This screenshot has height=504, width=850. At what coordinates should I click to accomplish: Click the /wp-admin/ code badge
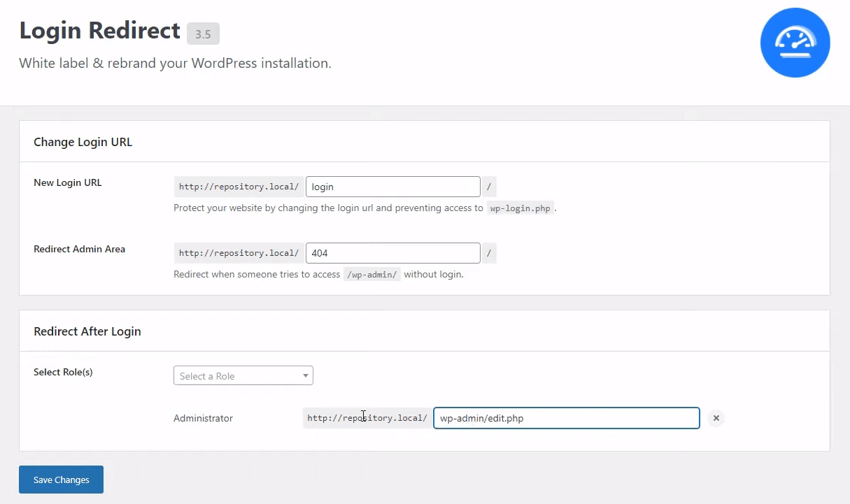click(x=372, y=274)
